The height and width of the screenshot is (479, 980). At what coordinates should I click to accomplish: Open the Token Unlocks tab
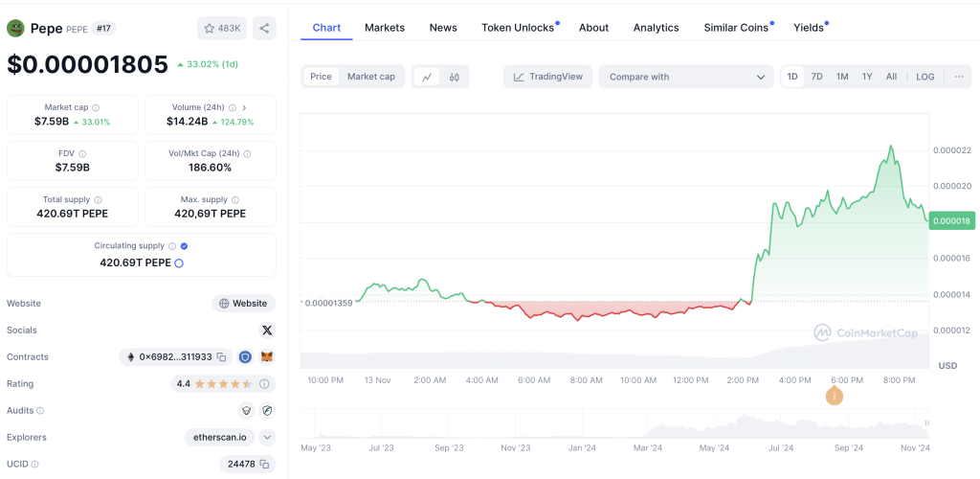point(518,28)
